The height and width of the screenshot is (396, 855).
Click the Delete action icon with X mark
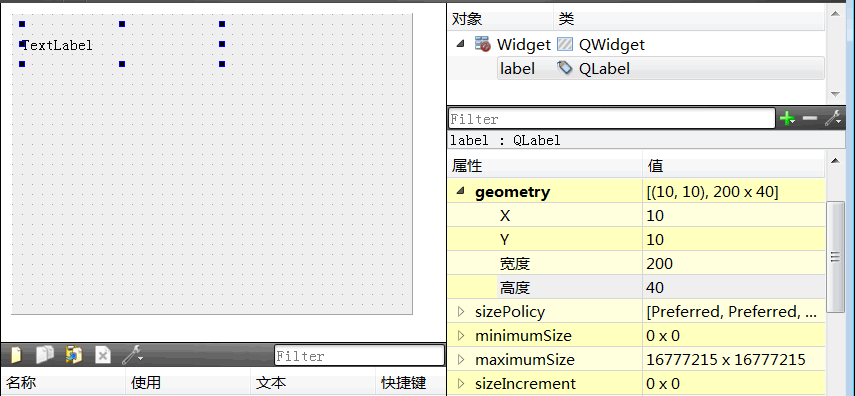(x=103, y=356)
